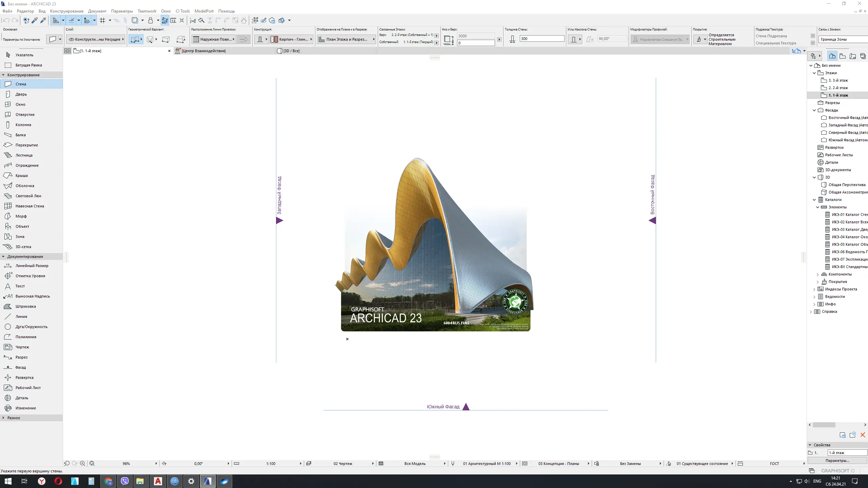Select the Крыша (Roof) tool
Image resolution: width=868 pixels, height=488 pixels.
(21, 176)
